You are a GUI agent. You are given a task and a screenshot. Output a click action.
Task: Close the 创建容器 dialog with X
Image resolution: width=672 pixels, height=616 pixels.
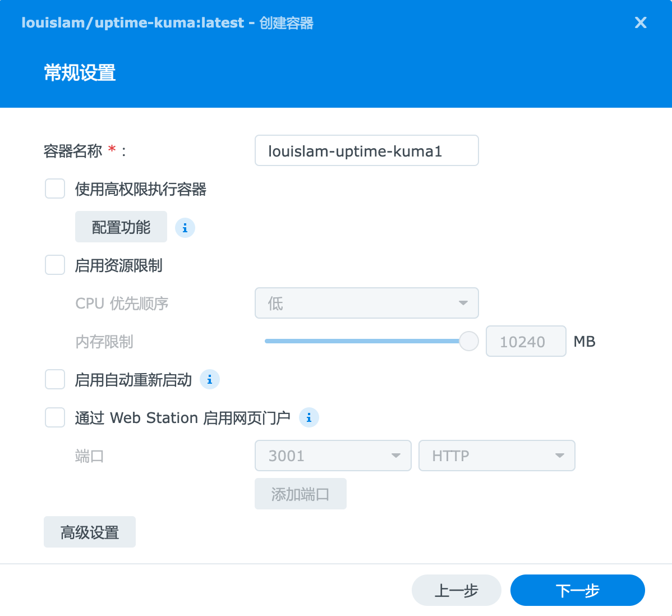(640, 22)
